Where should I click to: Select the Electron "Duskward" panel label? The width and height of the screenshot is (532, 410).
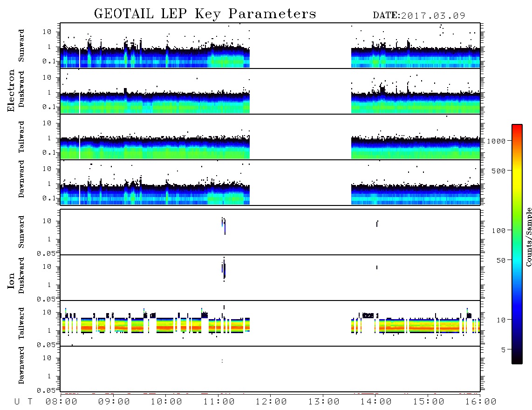point(21,89)
